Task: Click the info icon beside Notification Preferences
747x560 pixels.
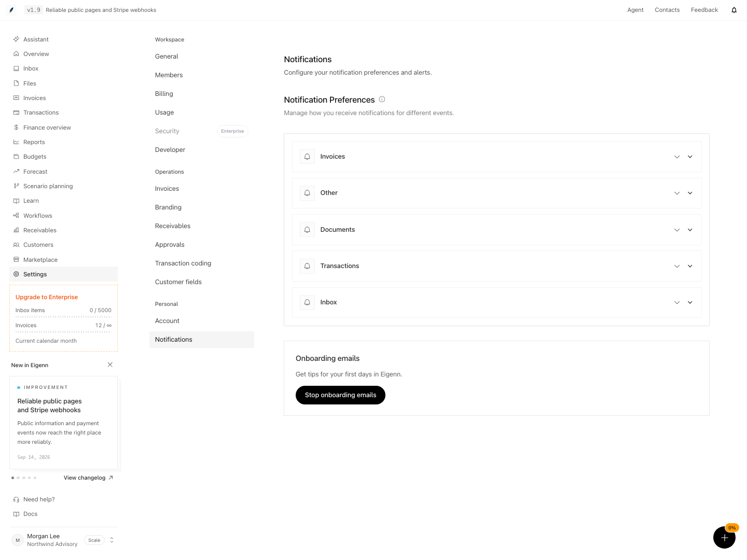Action: (x=382, y=99)
